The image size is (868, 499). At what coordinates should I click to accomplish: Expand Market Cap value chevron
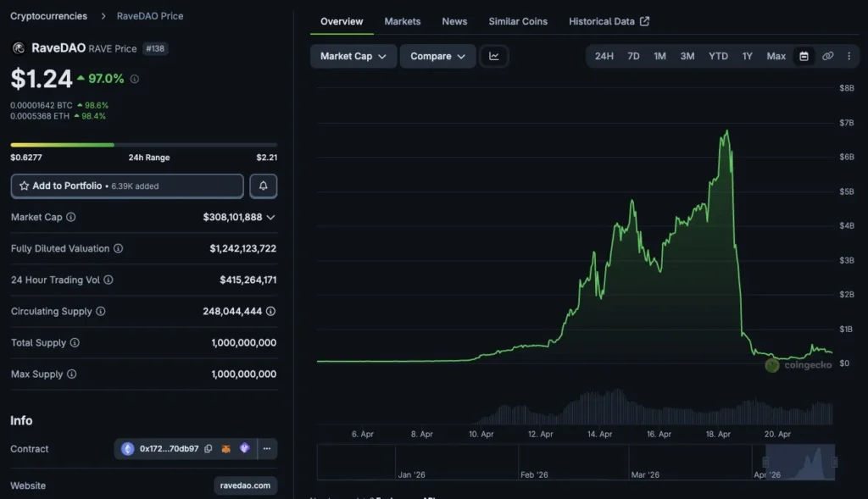click(270, 217)
